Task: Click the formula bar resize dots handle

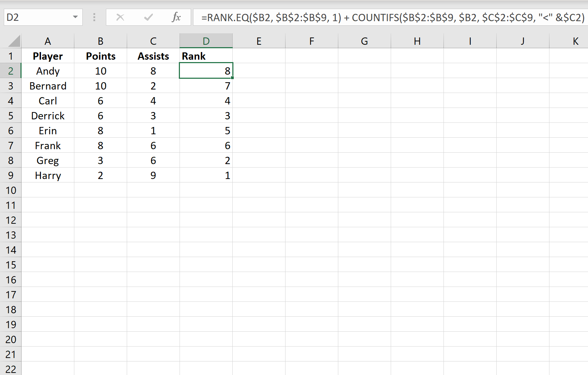Action: [x=94, y=17]
